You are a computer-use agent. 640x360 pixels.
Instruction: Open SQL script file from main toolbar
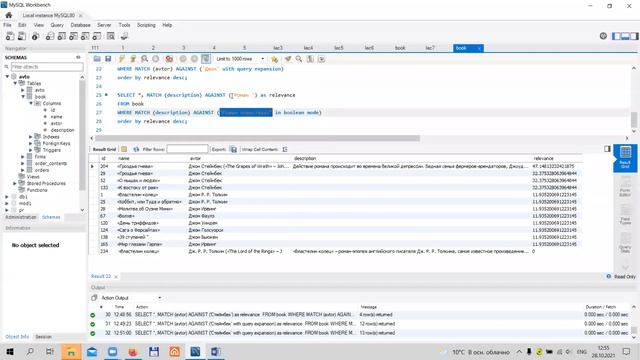[x=22, y=36]
